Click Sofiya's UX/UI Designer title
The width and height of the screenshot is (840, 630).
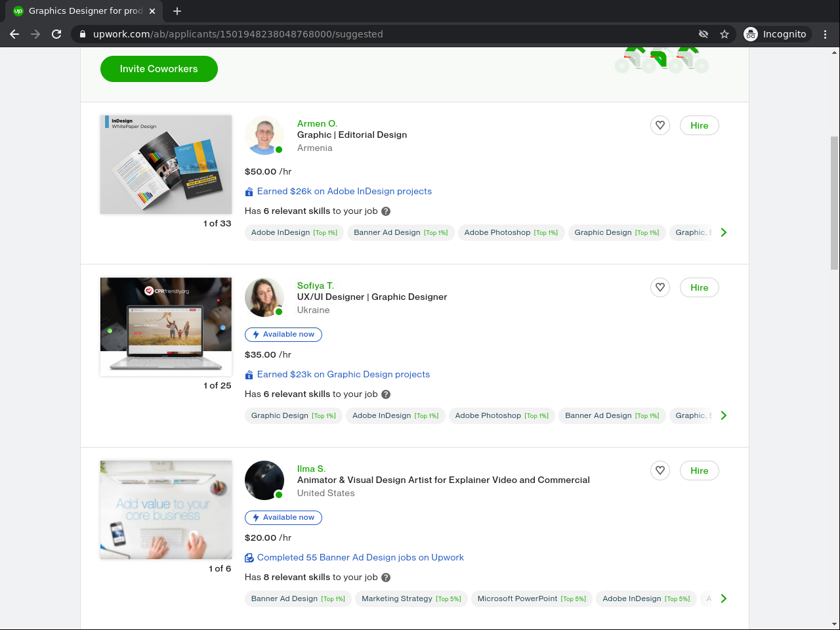pyautogui.click(x=372, y=297)
